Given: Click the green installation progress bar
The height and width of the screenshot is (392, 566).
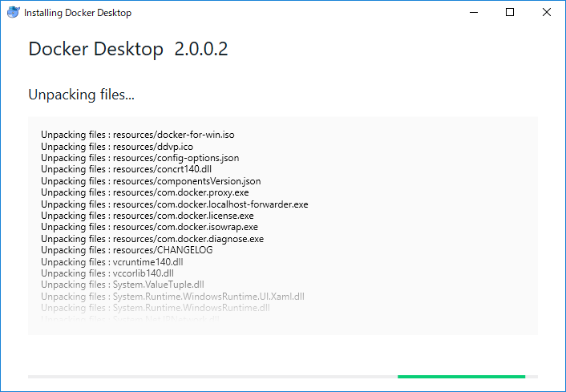Looking at the screenshot, I should [x=461, y=377].
